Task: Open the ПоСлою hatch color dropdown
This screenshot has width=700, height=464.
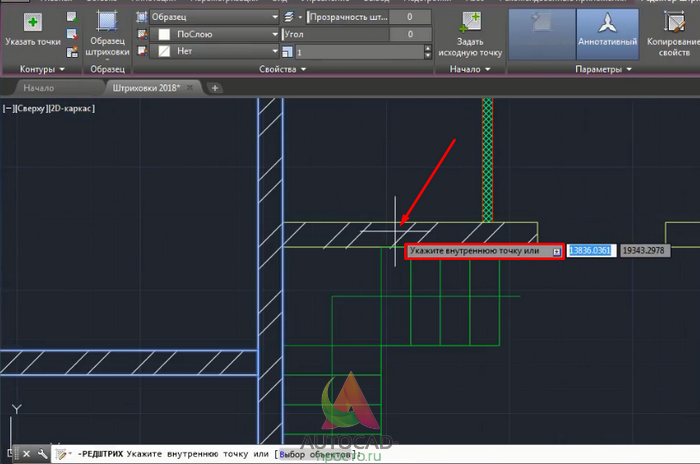Action: coord(214,34)
